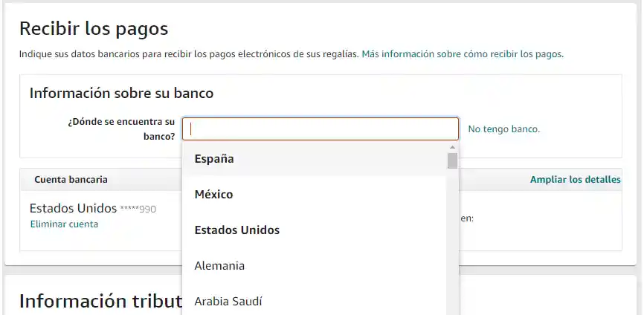The height and width of the screenshot is (315, 644).
Task: Expand details with 'Ampliar los detalles'
Action: 575,180
